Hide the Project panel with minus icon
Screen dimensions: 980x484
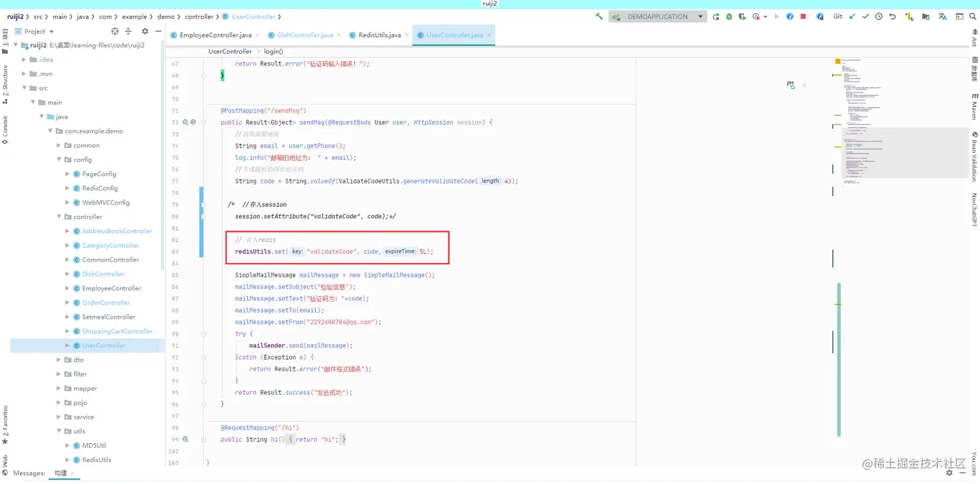click(x=157, y=31)
